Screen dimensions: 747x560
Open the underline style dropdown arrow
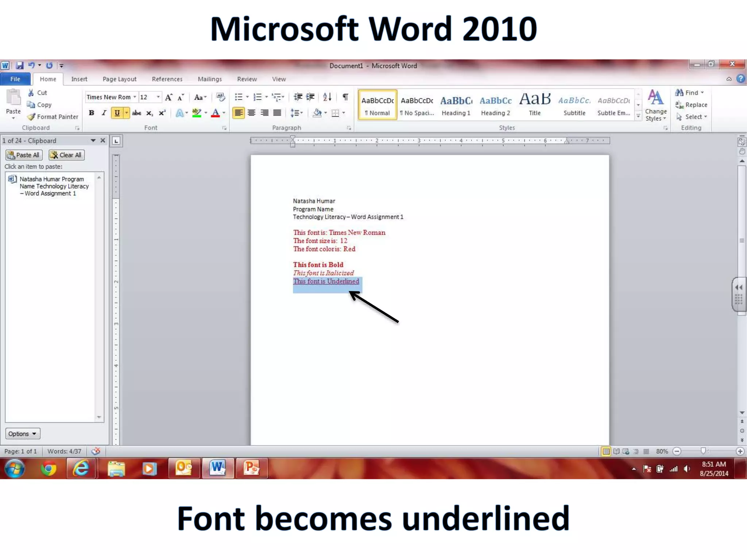[127, 113]
